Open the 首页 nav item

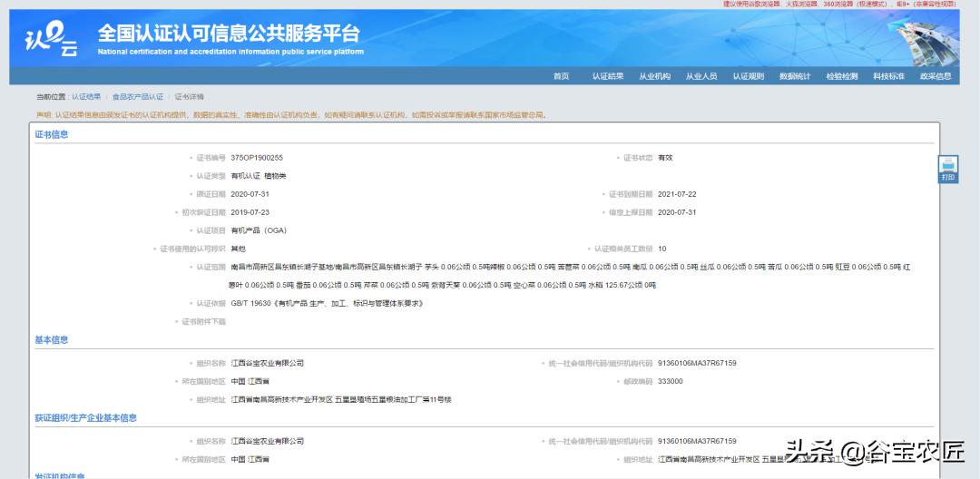coord(561,76)
